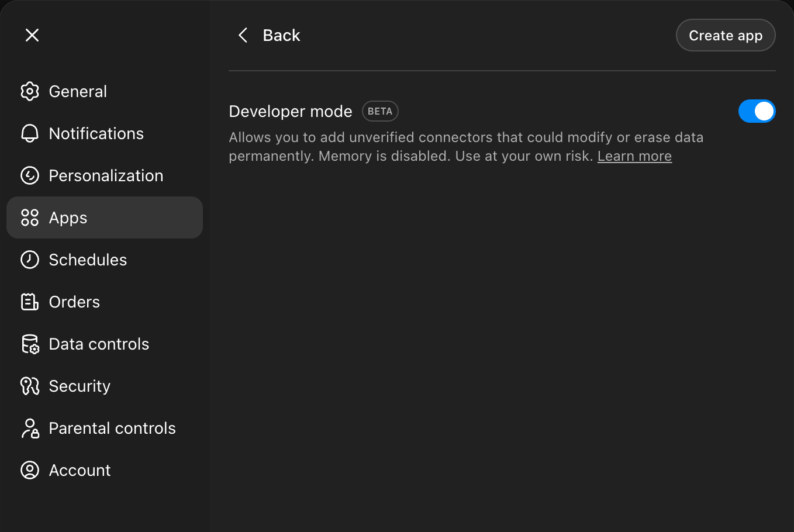794x532 pixels.
Task: Disable the Developer mode toggle
Action: point(757,111)
